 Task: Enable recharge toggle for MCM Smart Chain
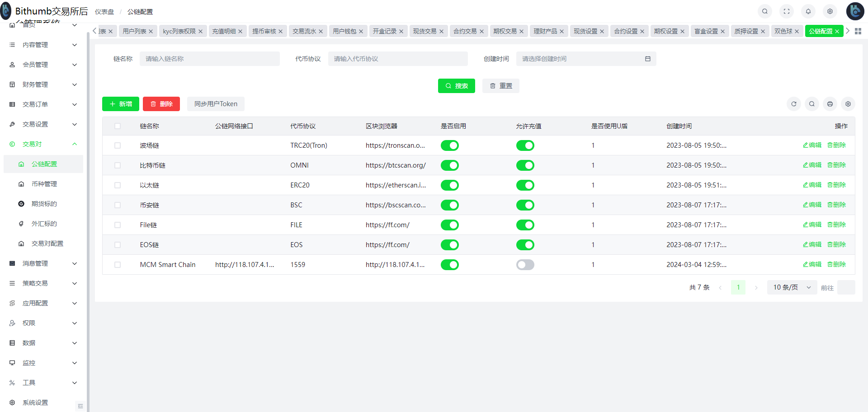525,265
